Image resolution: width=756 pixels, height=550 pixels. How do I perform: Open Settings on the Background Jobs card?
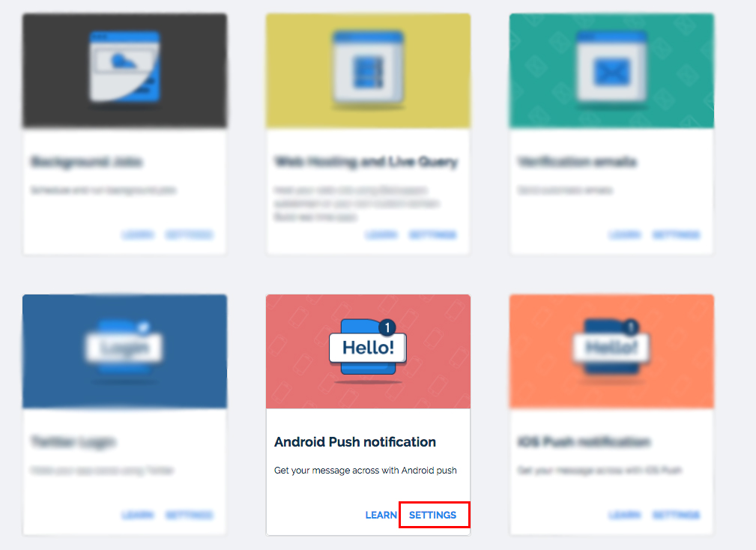coord(189,235)
